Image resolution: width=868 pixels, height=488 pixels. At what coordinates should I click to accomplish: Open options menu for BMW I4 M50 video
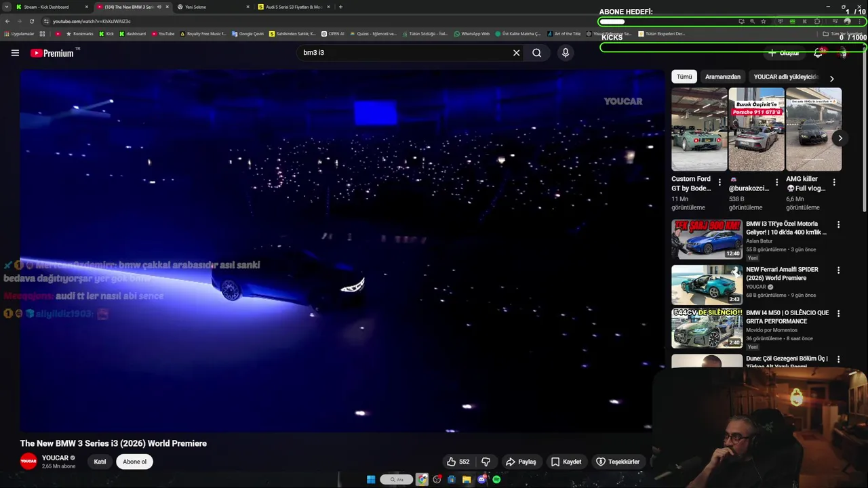coord(838,314)
